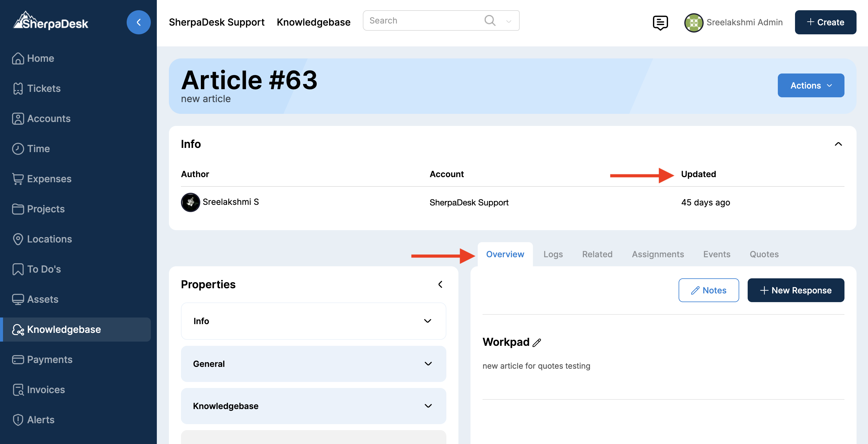Open the Tickets sidebar icon

[x=18, y=89]
